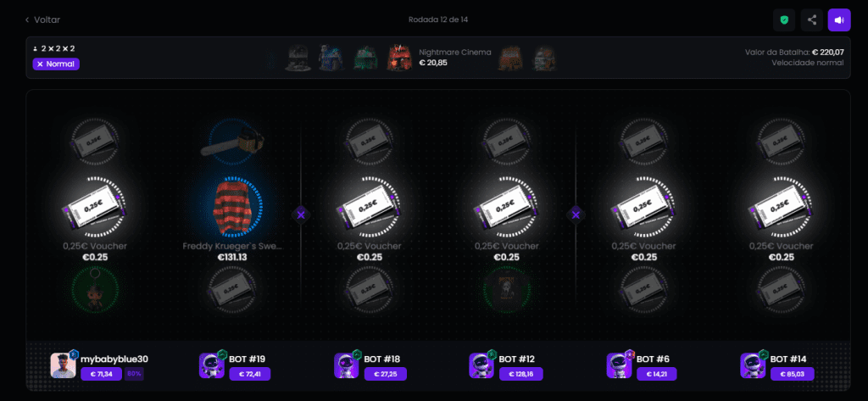Screen dimensions: 868x401
Task: Click the 80% badge next to mybabyblue30
Action: pos(134,374)
